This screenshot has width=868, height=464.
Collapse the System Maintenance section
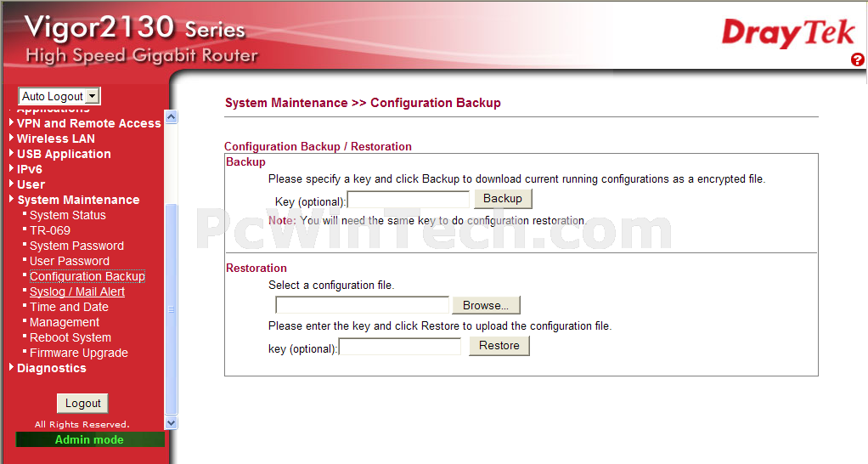click(78, 200)
